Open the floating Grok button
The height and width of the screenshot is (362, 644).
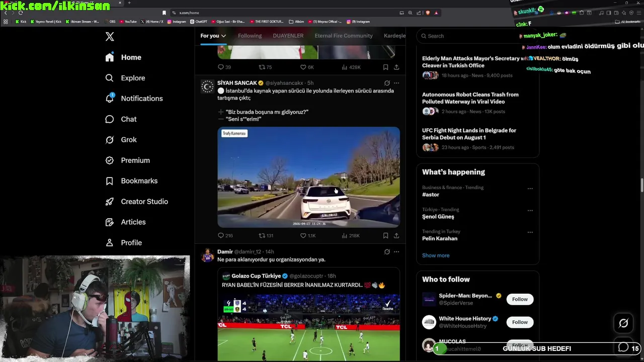coord(623,323)
